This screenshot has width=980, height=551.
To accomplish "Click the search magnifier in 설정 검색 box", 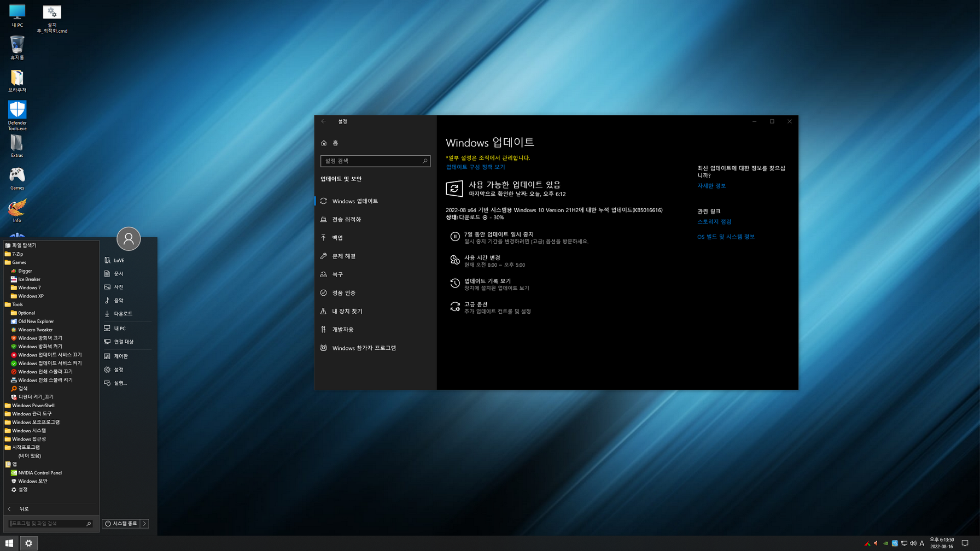I will tap(425, 161).
